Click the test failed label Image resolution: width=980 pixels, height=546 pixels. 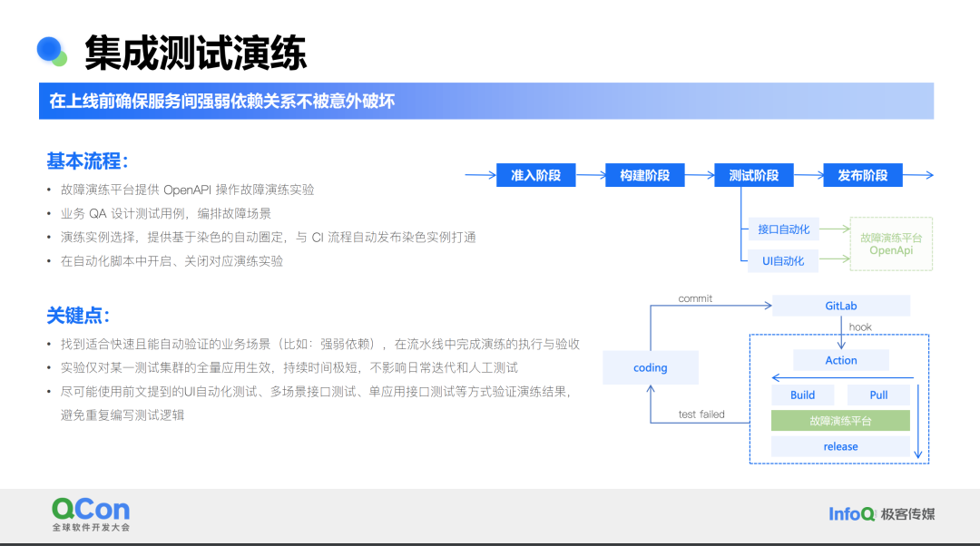pos(701,414)
